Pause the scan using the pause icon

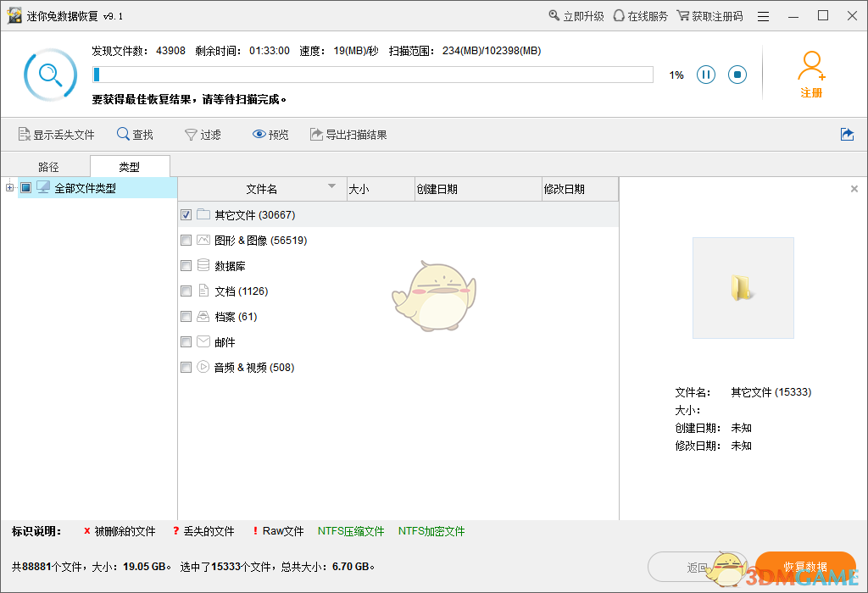(x=706, y=75)
